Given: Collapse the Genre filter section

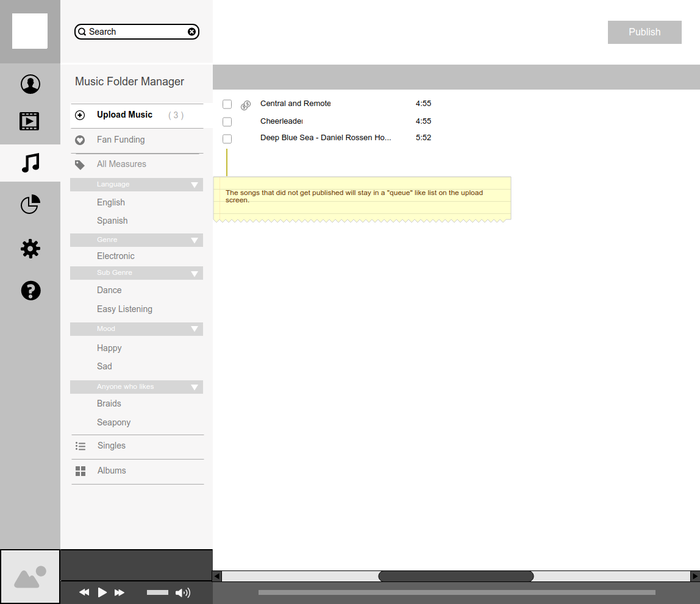Looking at the screenshot, I should point(194,240).
